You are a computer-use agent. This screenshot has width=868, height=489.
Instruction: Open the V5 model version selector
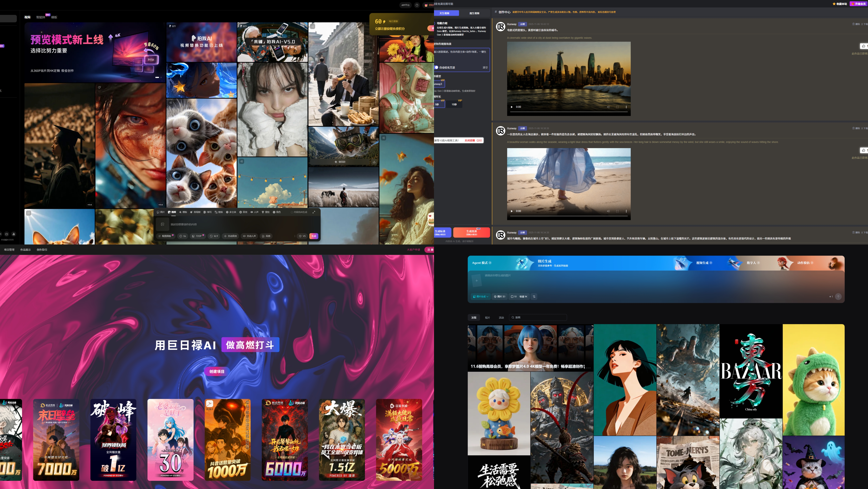pos(302,236)
